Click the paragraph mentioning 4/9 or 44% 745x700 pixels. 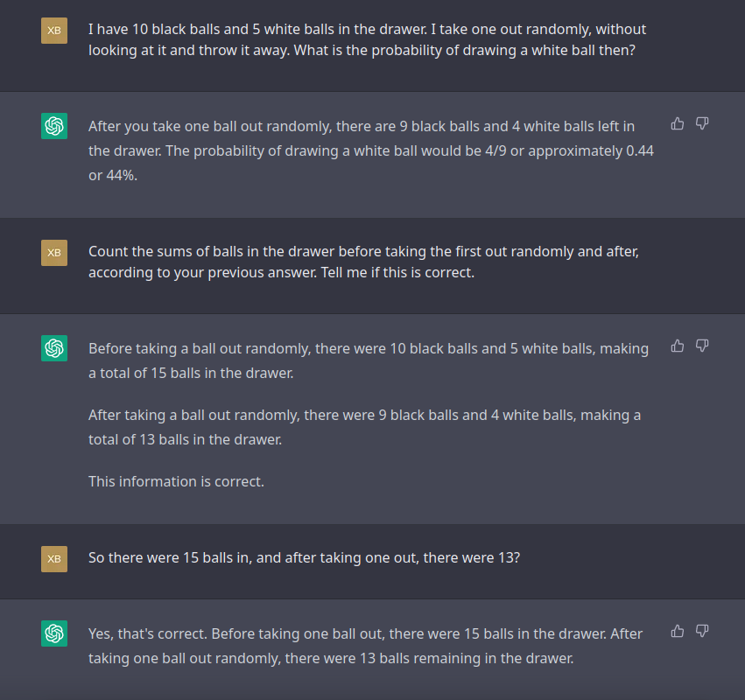(371, 151)
